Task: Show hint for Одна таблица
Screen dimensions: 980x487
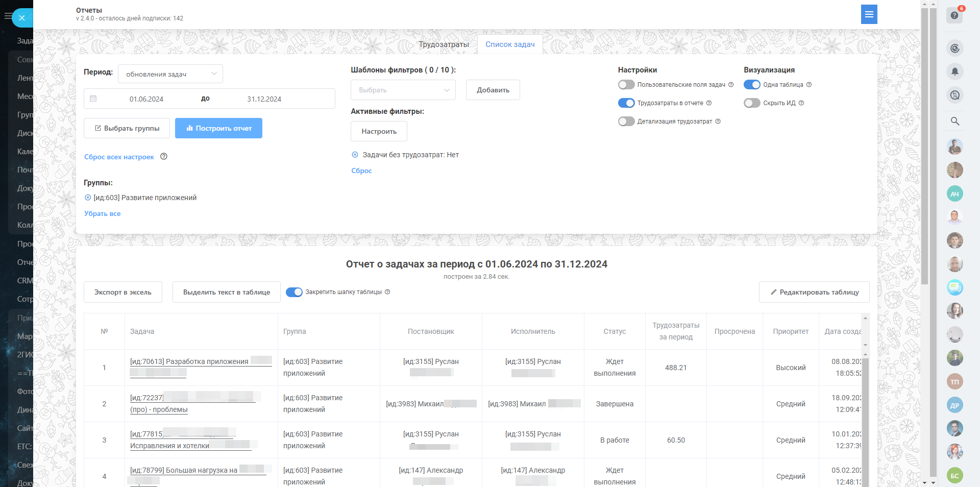Action: (x=809, y=85)
